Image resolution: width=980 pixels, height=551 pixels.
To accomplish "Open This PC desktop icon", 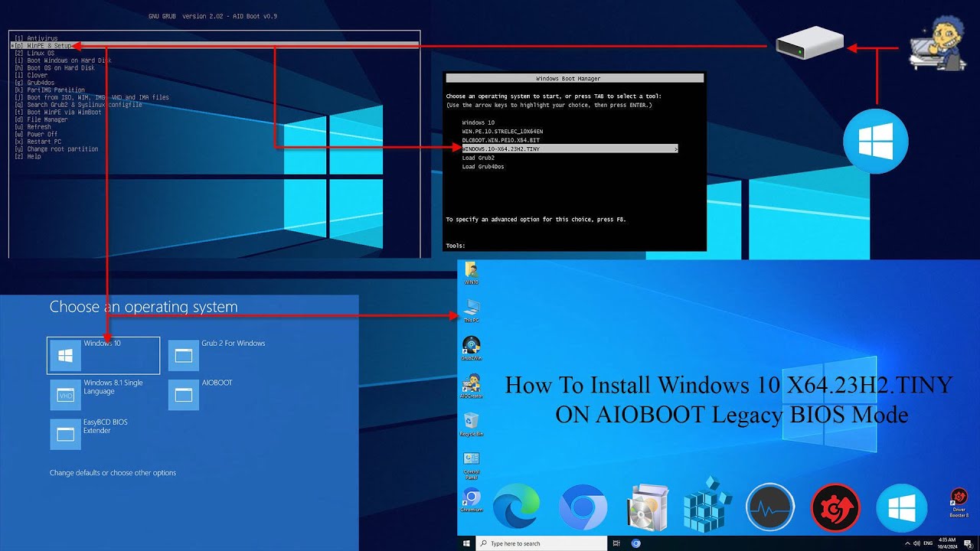I will click(x=471, y=310).
